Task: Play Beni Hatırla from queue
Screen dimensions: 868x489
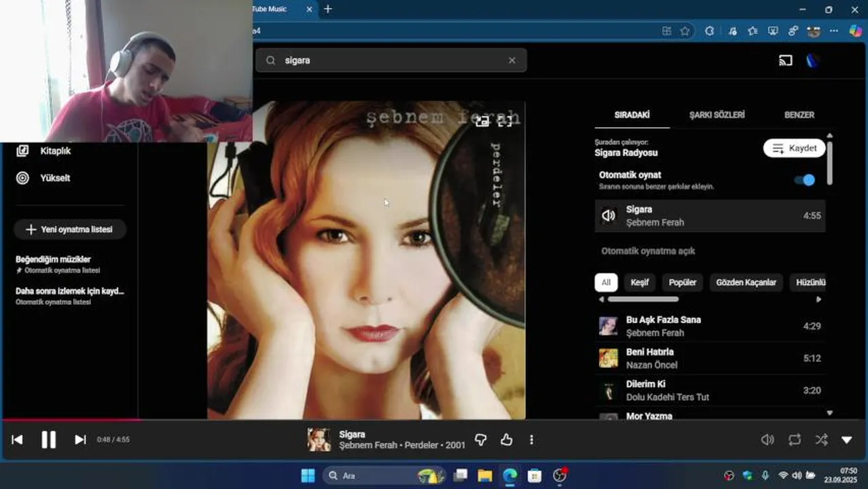Action: coord(710,358)
